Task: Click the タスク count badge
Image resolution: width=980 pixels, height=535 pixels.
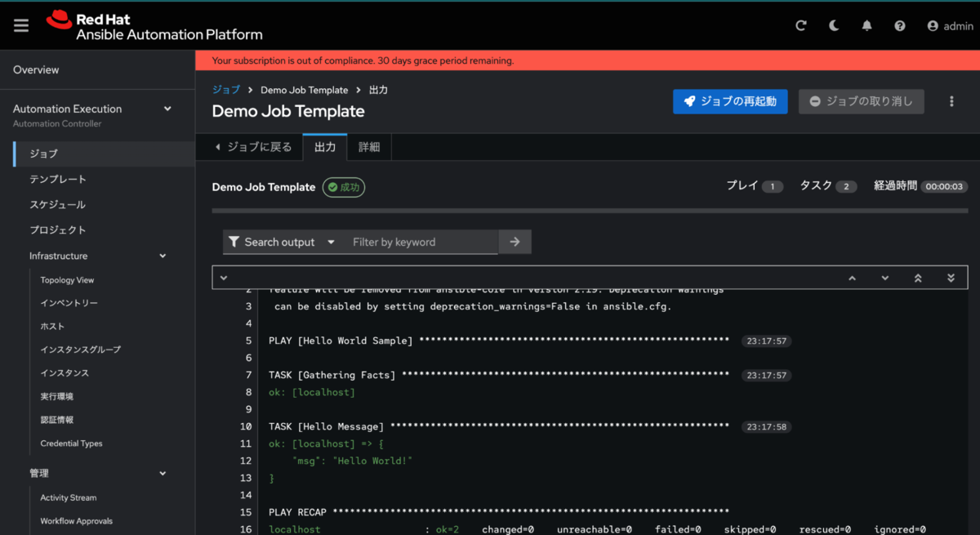Action: (846, 187)
